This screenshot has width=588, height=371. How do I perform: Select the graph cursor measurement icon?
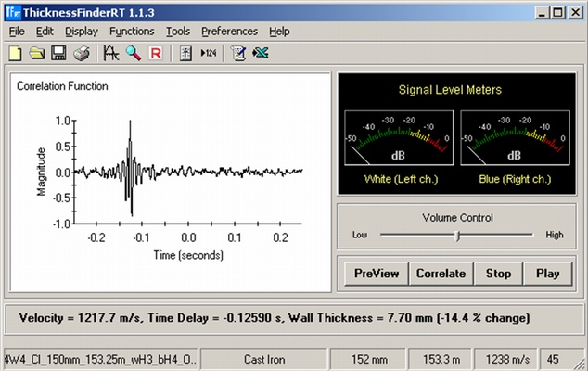[x=111, y=54]
